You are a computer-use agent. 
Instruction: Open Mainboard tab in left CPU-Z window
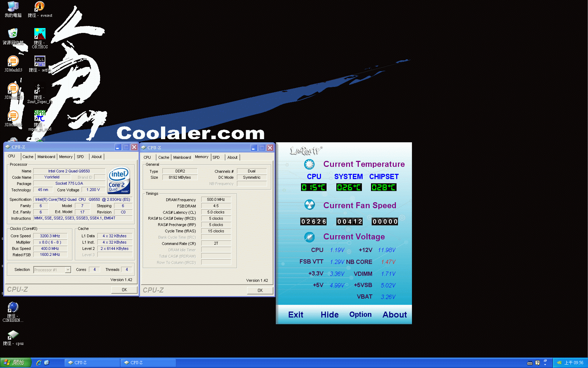(x=46, y=157)
